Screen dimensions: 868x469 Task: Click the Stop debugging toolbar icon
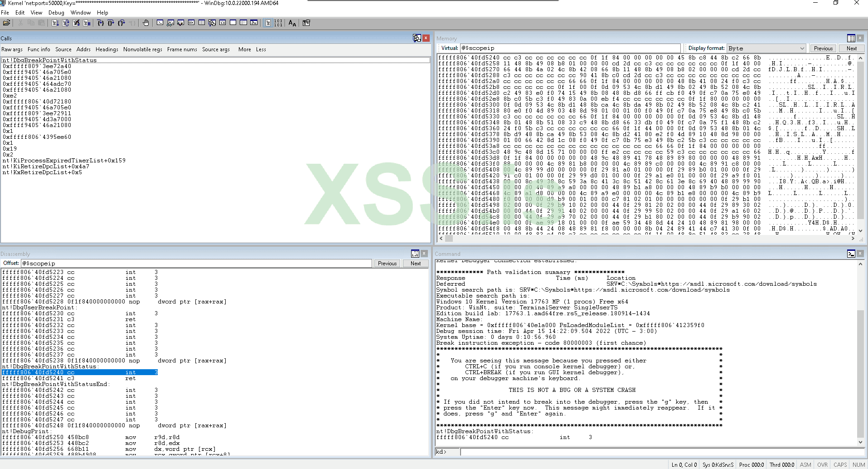(76, 23)
